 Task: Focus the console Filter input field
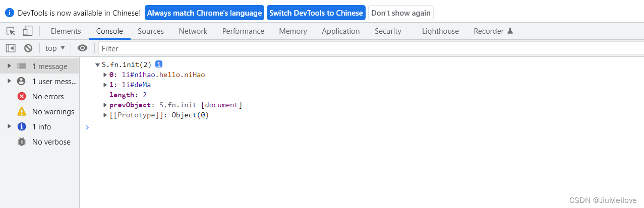(x=353, y=48)
